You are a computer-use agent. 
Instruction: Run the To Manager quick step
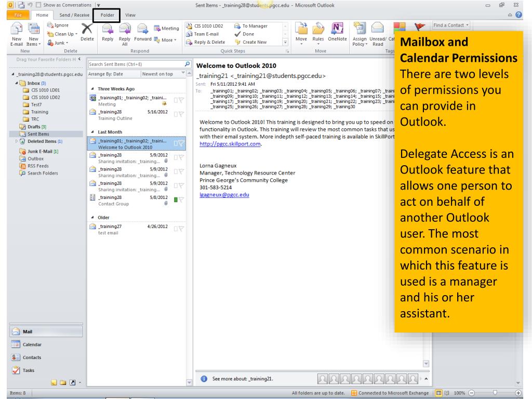click(x=251, y=26)
